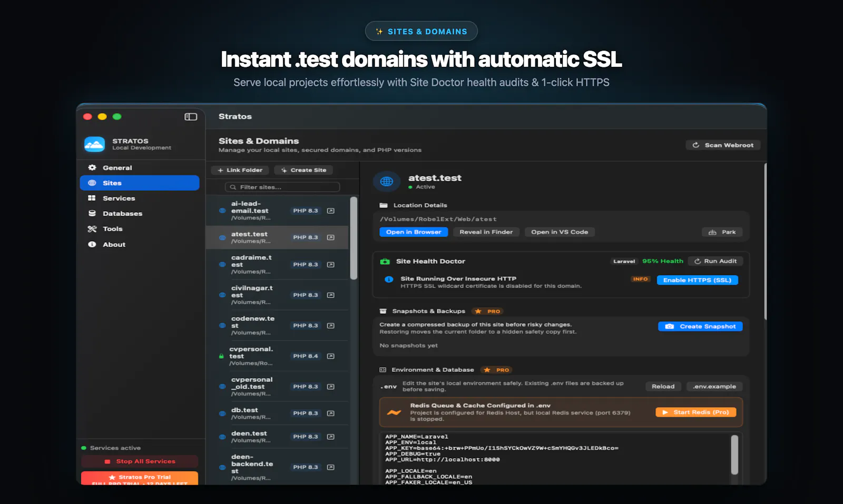The height and width of the screenshot is (504, 843).
Task: Click the blue info icon for Insecure HTTP
Action: click(389, 280)
